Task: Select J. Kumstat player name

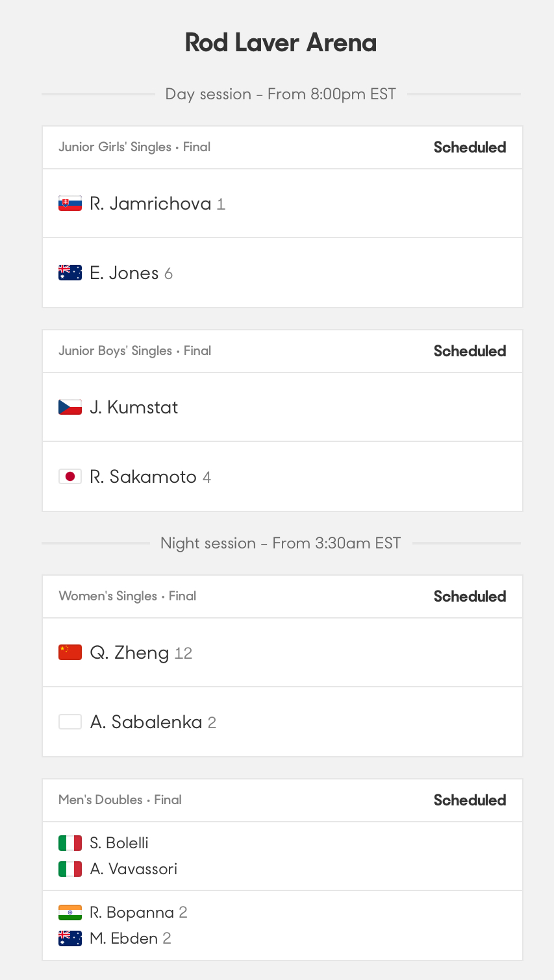Action: (x=134, y=407)
